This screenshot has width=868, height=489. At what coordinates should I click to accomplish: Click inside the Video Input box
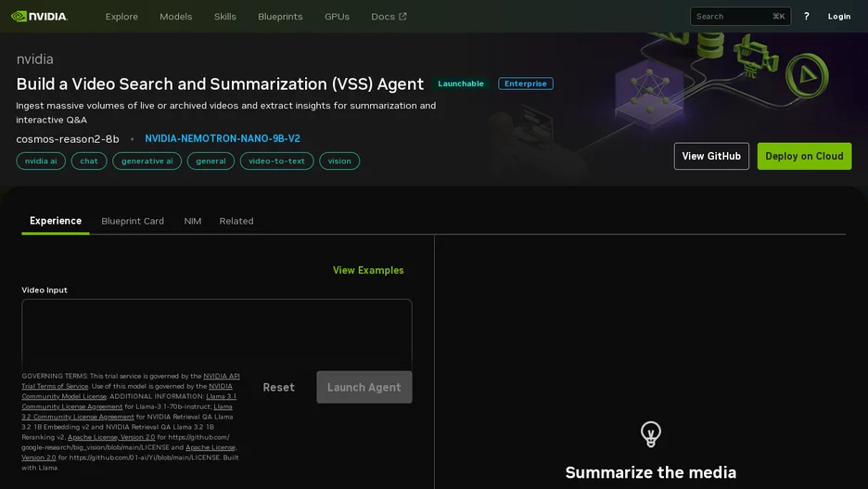(x=216, y=334)
